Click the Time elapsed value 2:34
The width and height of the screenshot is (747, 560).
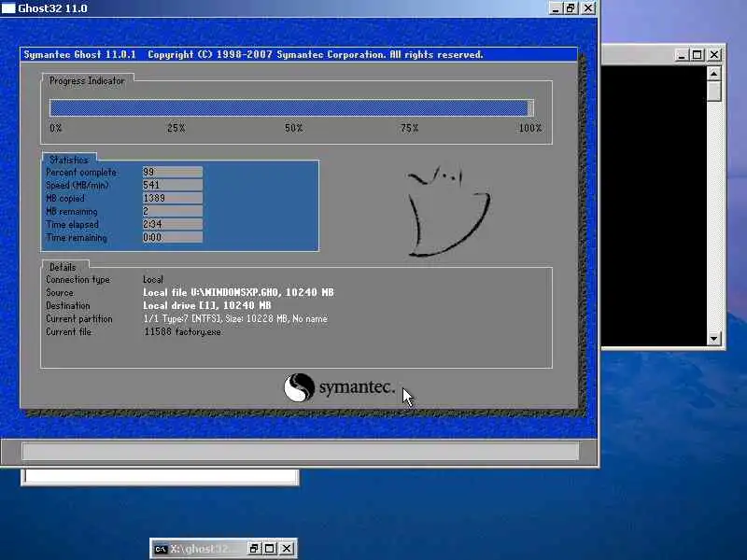pyautogui.click(x=173, y=224)
